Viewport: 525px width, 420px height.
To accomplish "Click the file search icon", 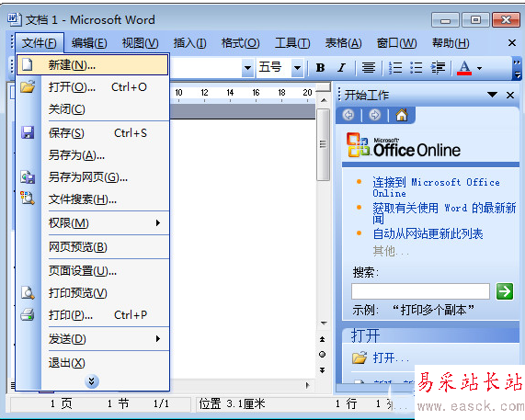I will tap(28, 199).
